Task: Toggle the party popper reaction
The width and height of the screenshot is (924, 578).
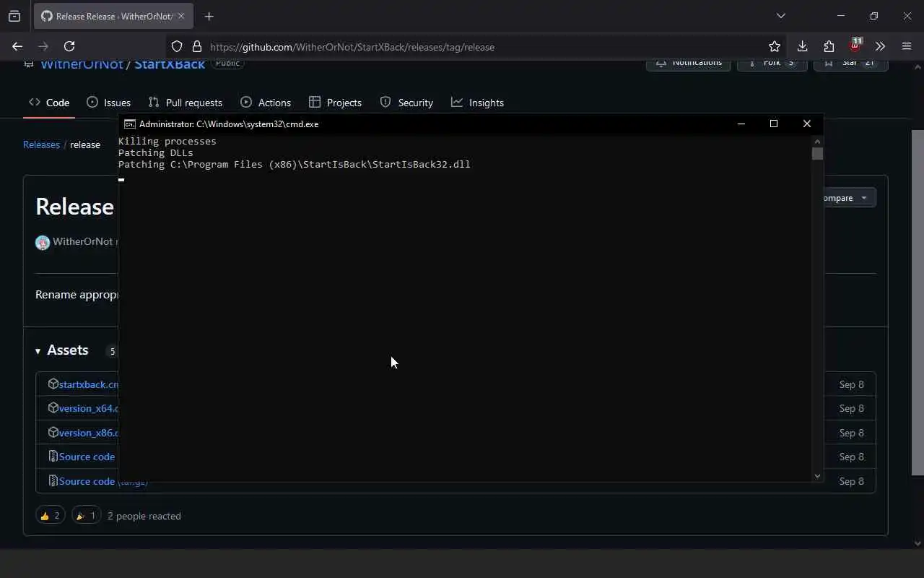Action: (x=86, y=515)
